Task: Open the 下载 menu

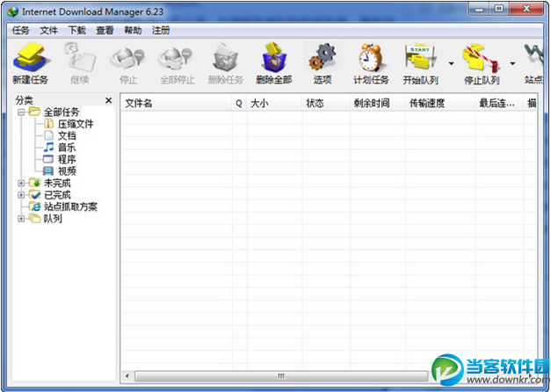Action: coord(77,31)
